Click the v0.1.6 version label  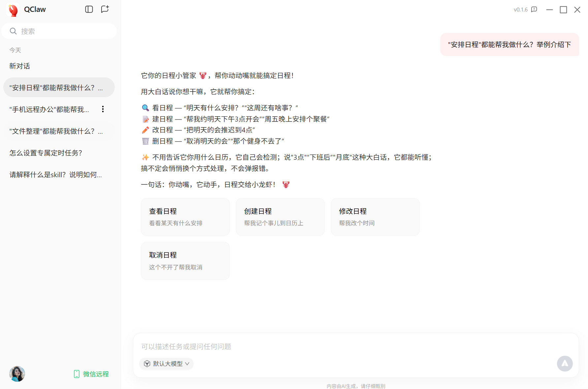[x=521, y=10]
